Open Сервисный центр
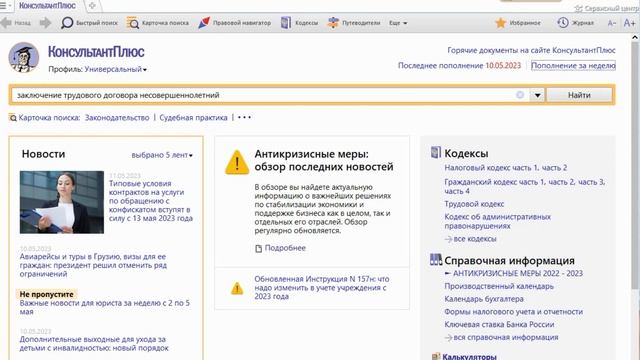The height and width of the screenshot is (360, 640). (x=607, y=8)
